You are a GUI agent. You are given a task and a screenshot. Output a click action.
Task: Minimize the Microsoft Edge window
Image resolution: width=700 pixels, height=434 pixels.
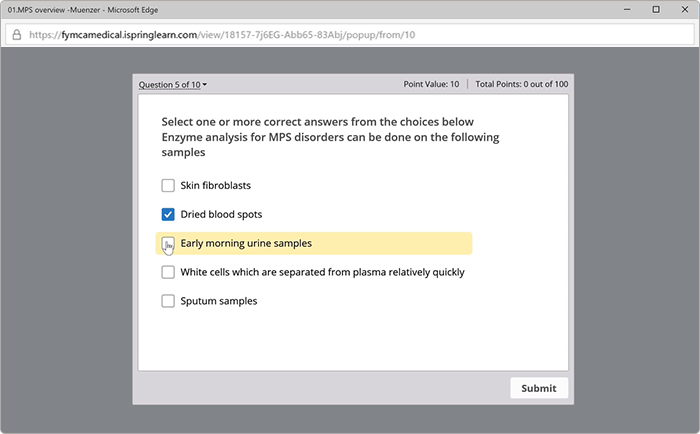click(627, 9)
